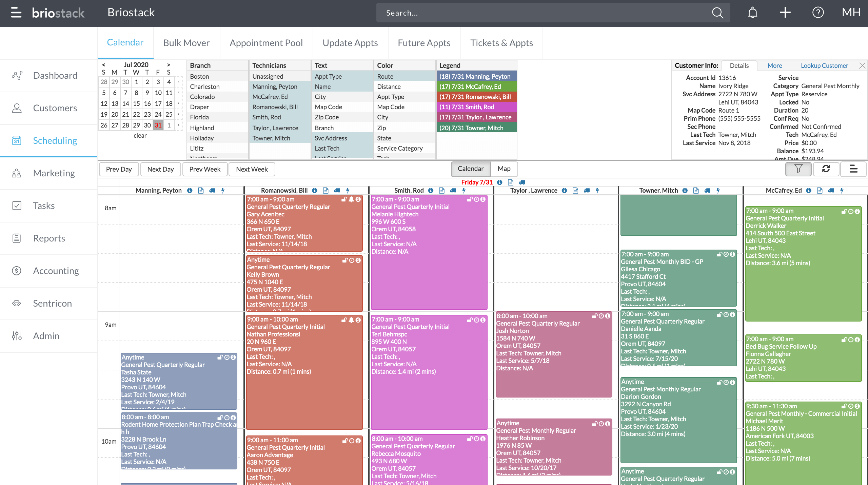The image size is (868, 485).
Task: Click the search magnifier icon
Action: [x=717, y=13]
